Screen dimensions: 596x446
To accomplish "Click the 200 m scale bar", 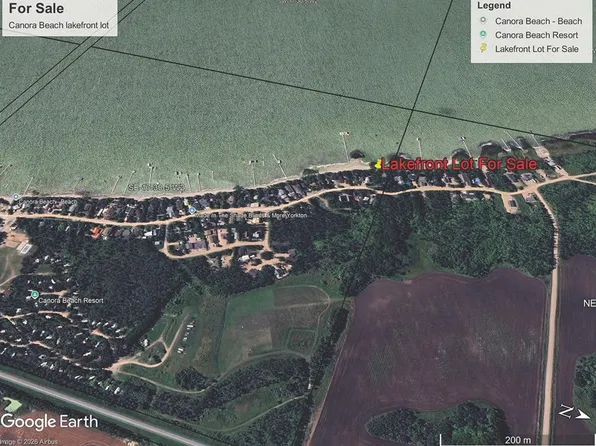I will click(518, 440).
